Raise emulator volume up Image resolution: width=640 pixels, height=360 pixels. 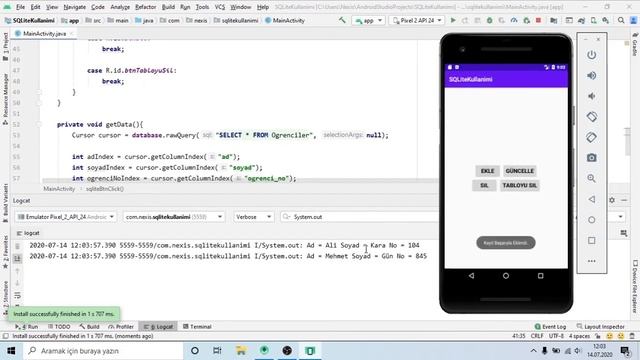[x=591, y=76]
